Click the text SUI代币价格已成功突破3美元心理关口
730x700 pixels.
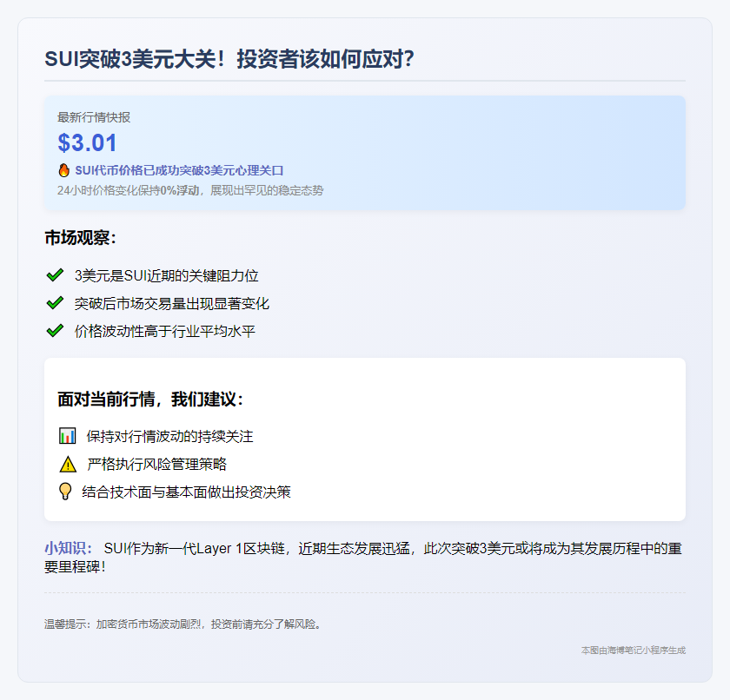pos(179,171)
